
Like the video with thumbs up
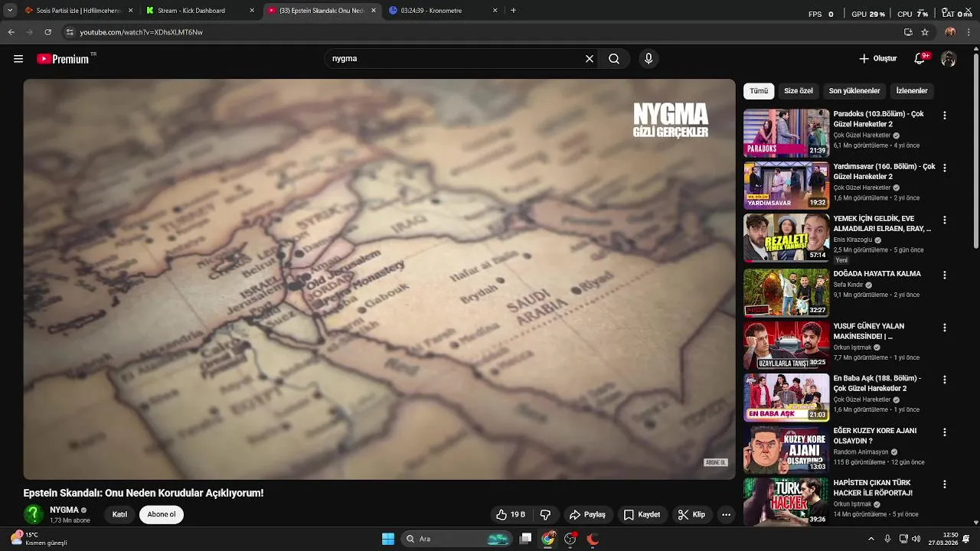[x=511, y=515]
